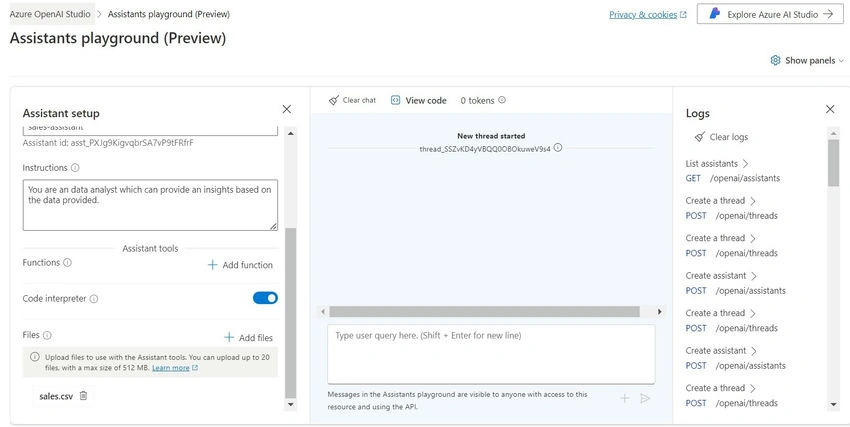Click the plus attach icon beside send
Image resolution: width=850 pixels, height=427 pixels.
click(x=624, y=398)
